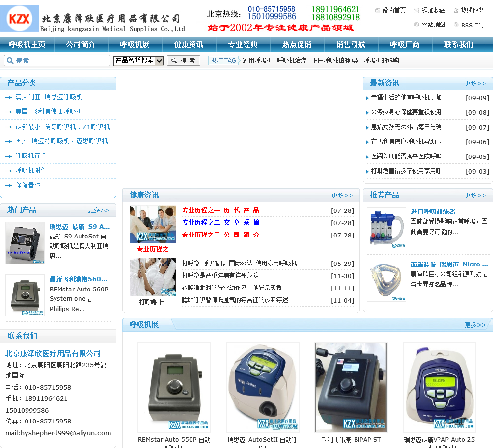
Task: Open the 热线服务 hotline service link
Action: 472,10
